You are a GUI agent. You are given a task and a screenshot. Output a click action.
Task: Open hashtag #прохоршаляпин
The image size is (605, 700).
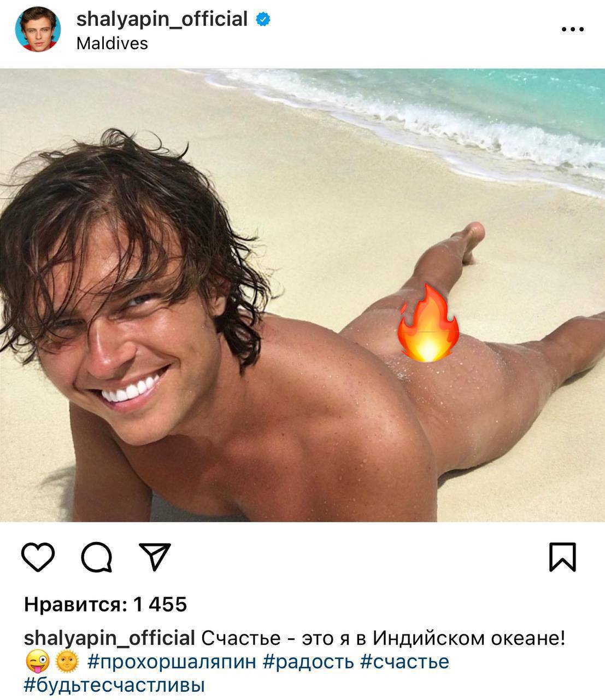point(172,662)
